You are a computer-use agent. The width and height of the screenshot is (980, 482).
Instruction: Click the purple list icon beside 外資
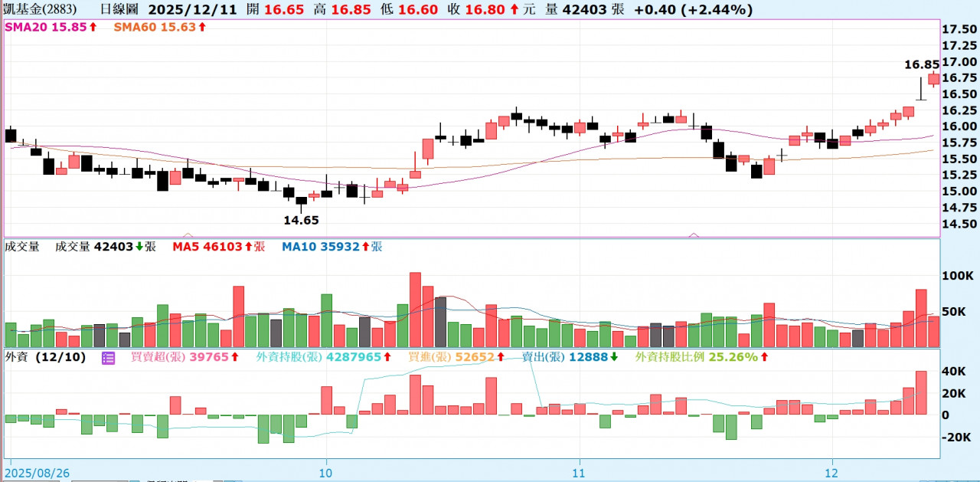[x=108, y=357]
